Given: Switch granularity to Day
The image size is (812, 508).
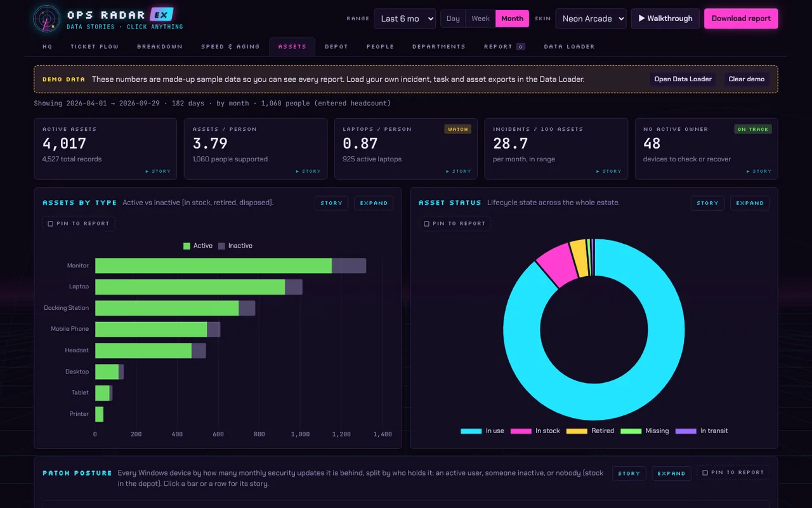Looking at the screenshot, I should tap(453, 18).
